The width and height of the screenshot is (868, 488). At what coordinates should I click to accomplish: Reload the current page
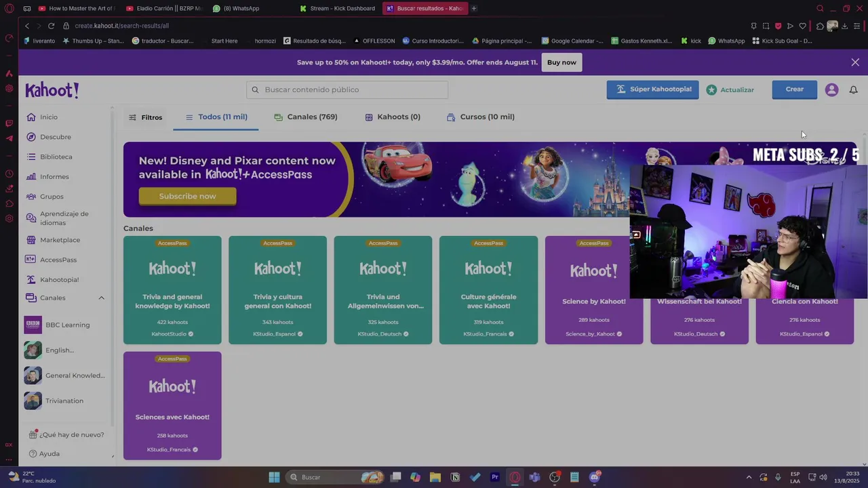51,26
